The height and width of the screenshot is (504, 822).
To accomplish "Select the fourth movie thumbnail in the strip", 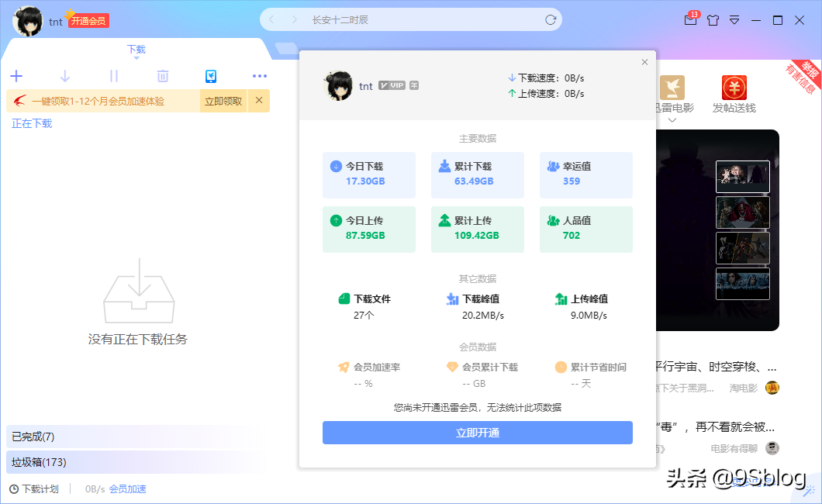I will click(743, 284).
